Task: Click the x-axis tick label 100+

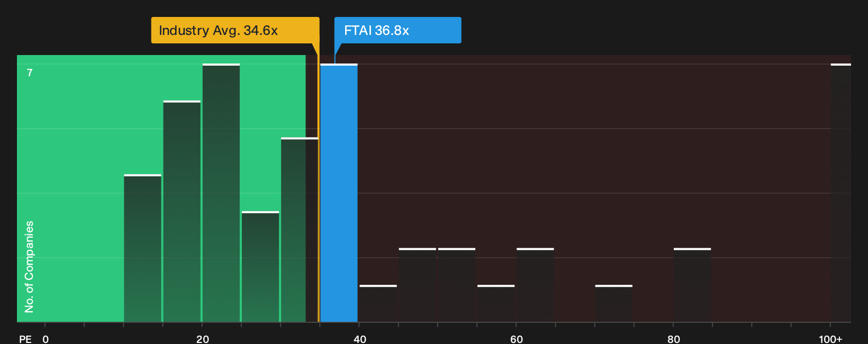Action: click(x=830, y=339)
